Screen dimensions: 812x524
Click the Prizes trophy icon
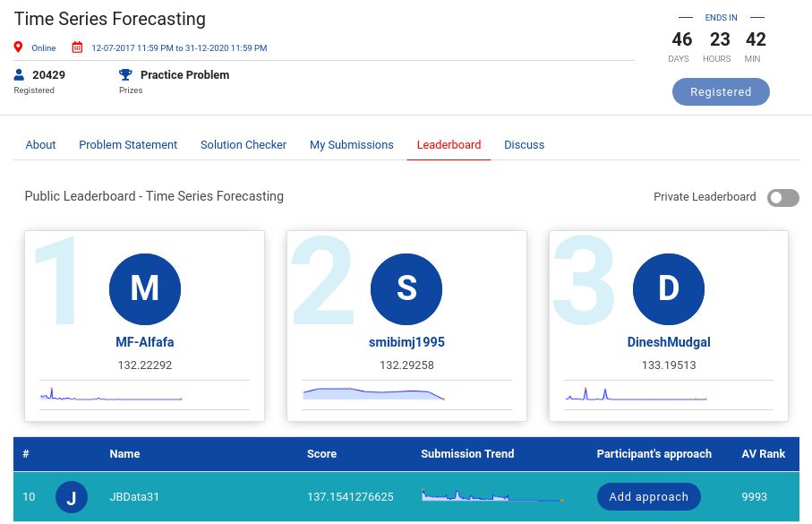pyautogui.click(x=125, y=75)
